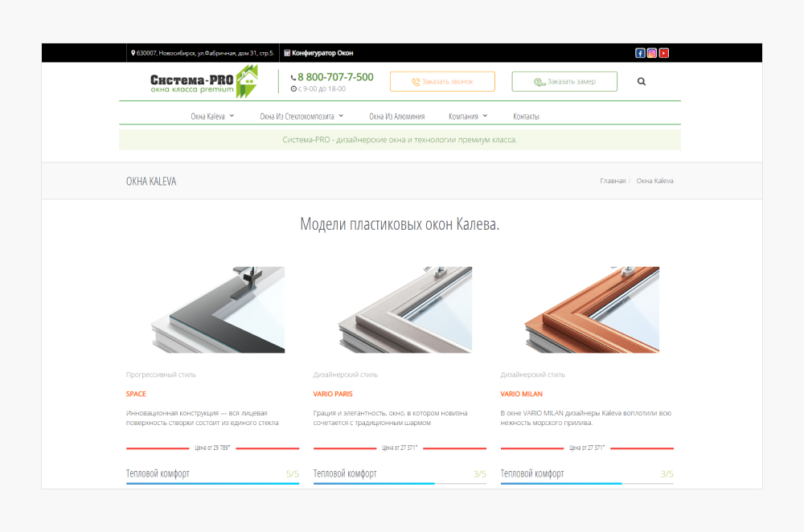Viewport: 804px width, 532px height.
Task: Open the VARIO MILAN window profile image
Action: coord(593,309)
